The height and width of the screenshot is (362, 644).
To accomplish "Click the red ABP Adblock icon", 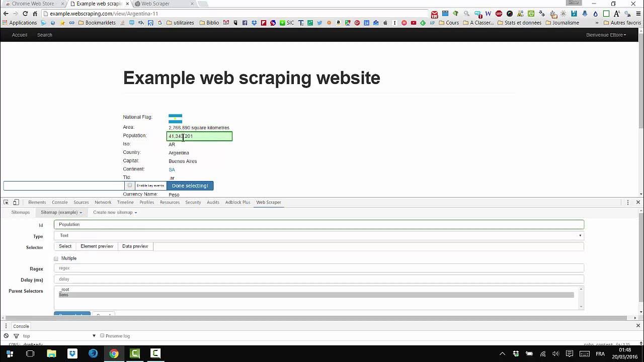I will [x=499, y=14].
